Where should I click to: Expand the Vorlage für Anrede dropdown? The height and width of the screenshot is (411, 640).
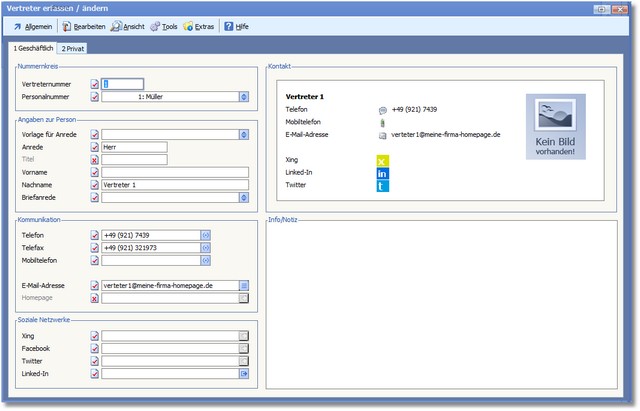pos(243,134)
